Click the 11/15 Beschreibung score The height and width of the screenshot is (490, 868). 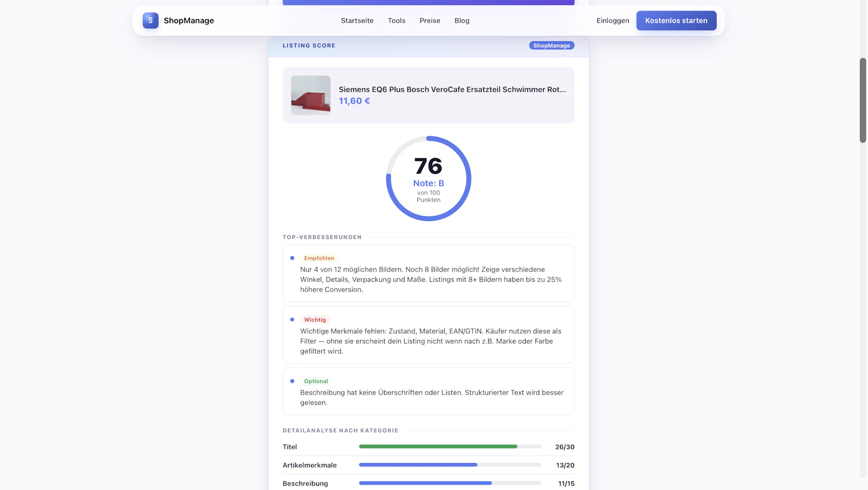pos(566,483)
